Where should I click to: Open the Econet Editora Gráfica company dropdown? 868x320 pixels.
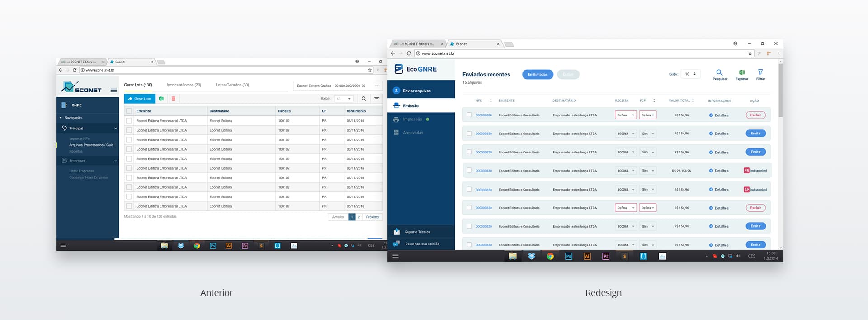(338, 86)
